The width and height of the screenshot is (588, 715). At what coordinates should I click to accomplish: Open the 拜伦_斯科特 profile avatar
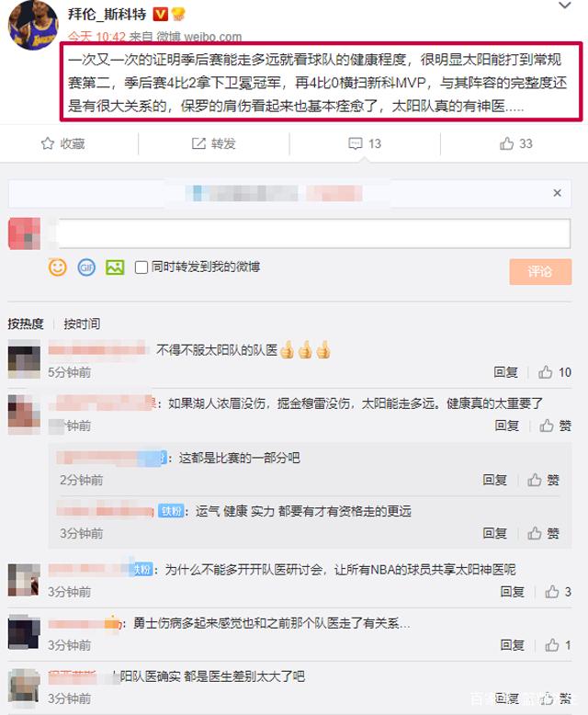click(33, 25)
